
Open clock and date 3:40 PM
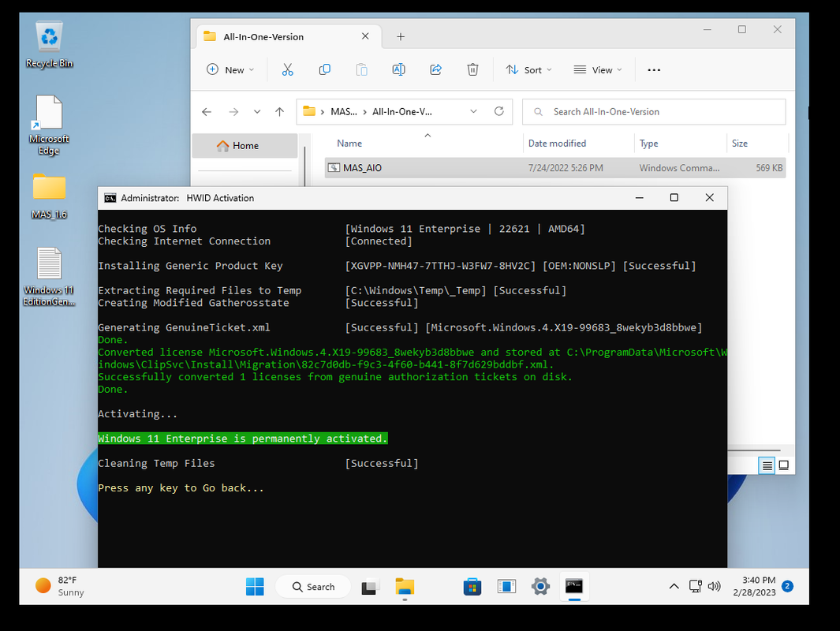[x=754, y=587]
